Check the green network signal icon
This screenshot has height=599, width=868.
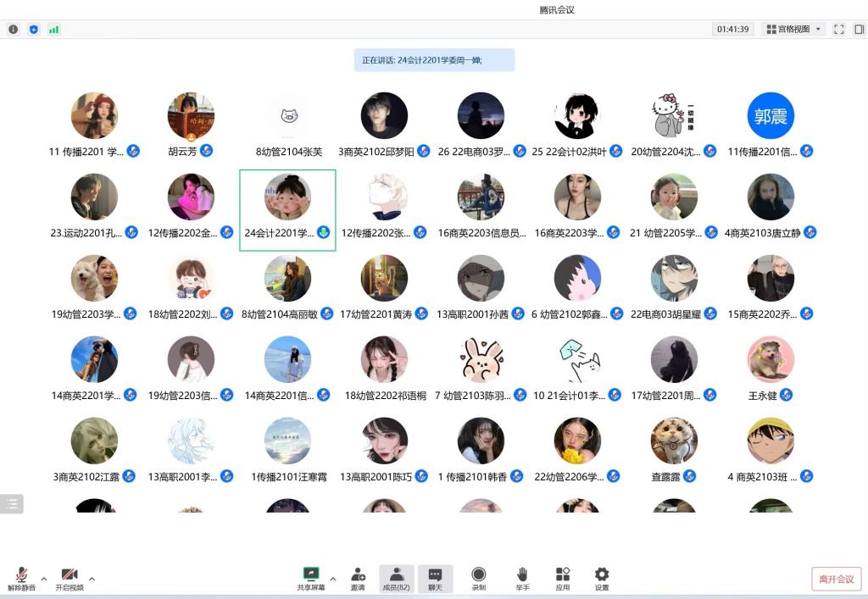(54, 30)
